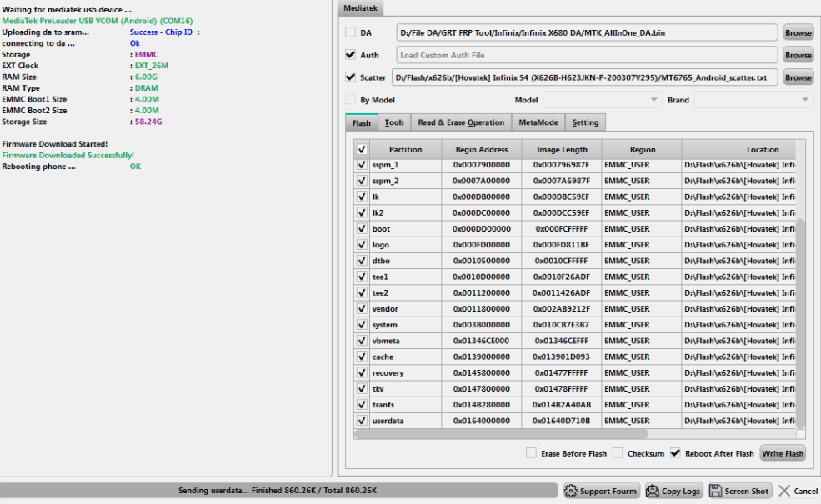Click the partition table vertical scrollbar
Viewport: 821px width, 504px height.
coord(800,323)
